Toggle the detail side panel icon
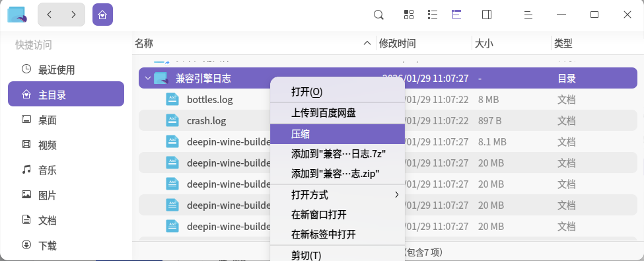644x261 pixels. pos(487,15)
